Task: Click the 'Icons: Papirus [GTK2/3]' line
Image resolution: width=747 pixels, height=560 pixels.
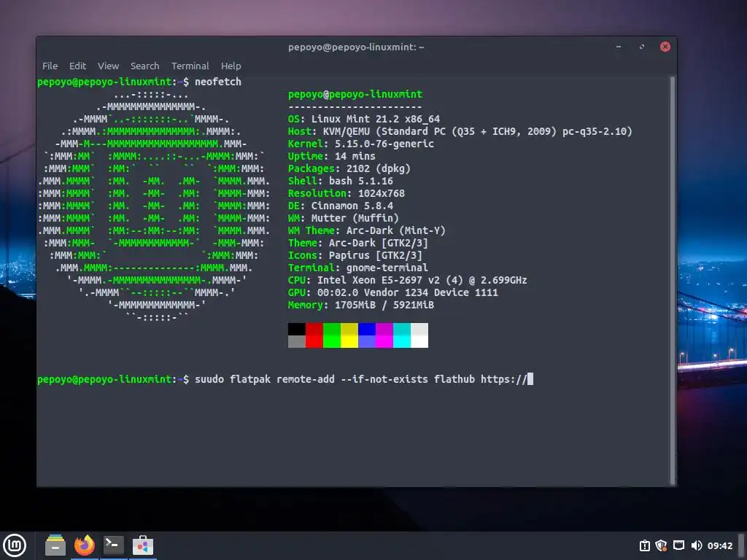Action: tap(355, 255)
